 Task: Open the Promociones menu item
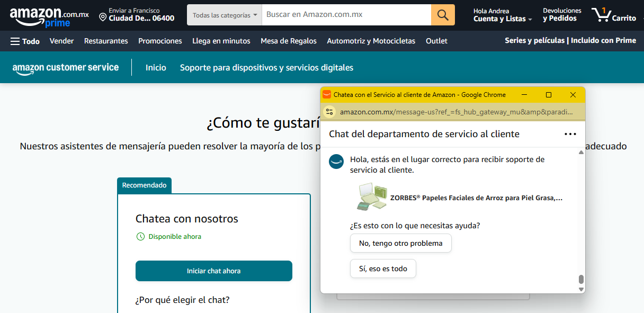point(160,41)
